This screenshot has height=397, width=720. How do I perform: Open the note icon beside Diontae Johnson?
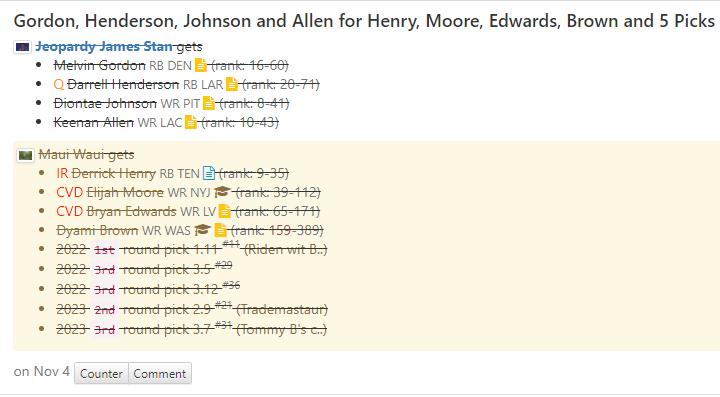click(x=209, y=103)
